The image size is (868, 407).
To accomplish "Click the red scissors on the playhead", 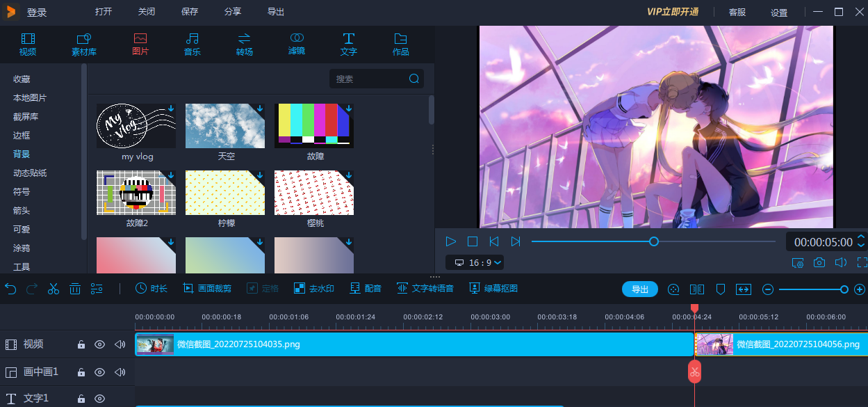I will tap(695, 372).
